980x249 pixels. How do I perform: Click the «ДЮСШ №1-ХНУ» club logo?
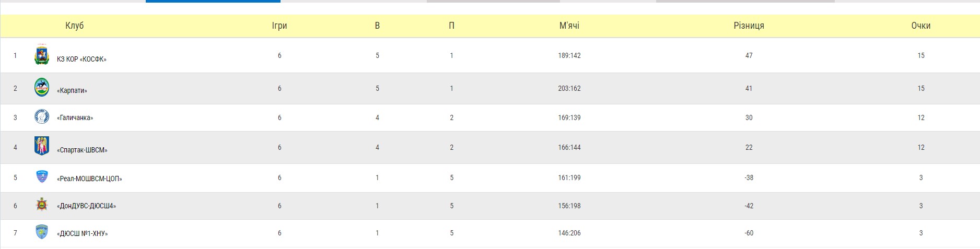pos(42,232)
